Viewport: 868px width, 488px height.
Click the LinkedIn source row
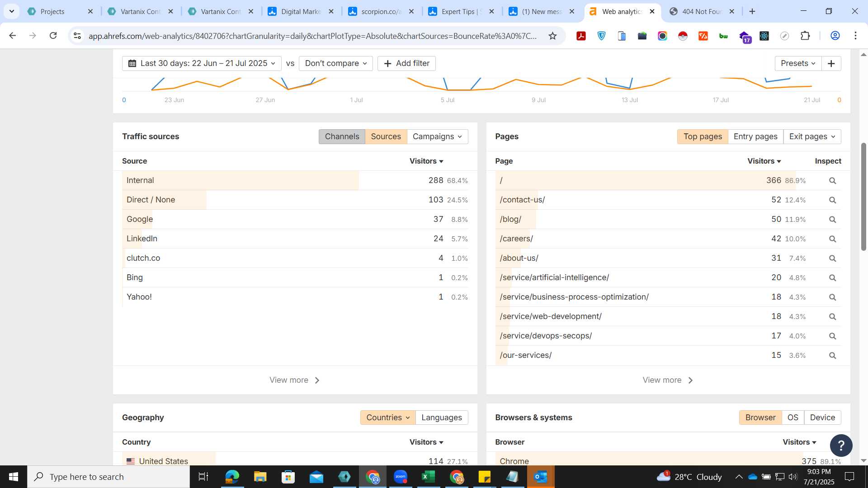(x=295, y=239)
